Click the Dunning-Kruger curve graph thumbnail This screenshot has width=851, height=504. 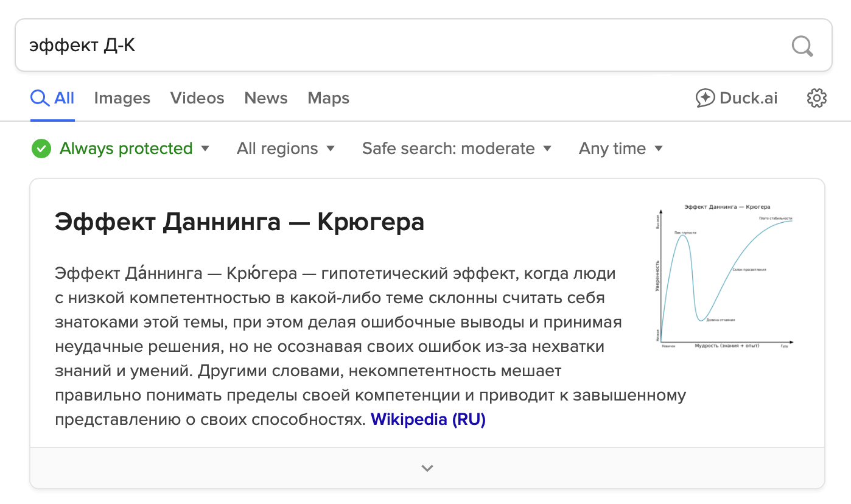(726, 276)
